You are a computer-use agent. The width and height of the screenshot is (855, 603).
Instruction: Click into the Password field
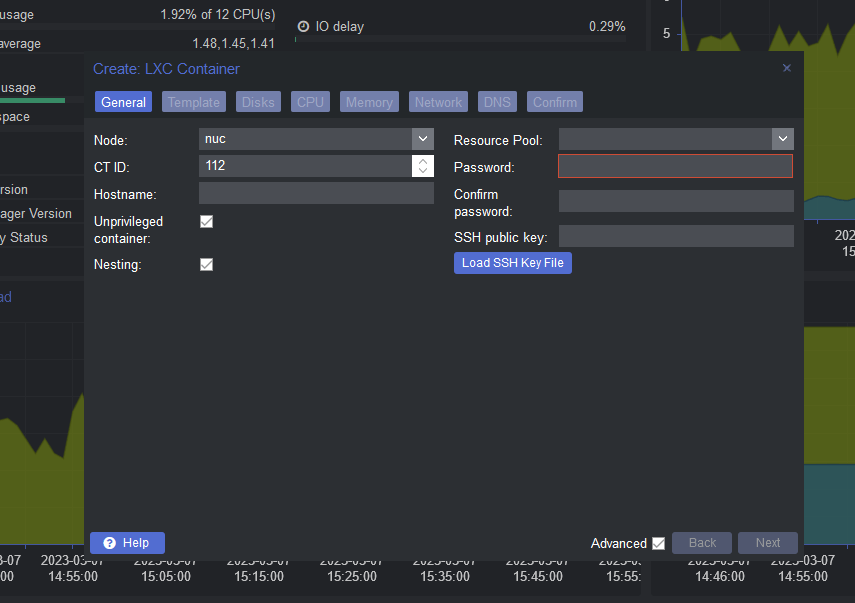tap(675, 167)
